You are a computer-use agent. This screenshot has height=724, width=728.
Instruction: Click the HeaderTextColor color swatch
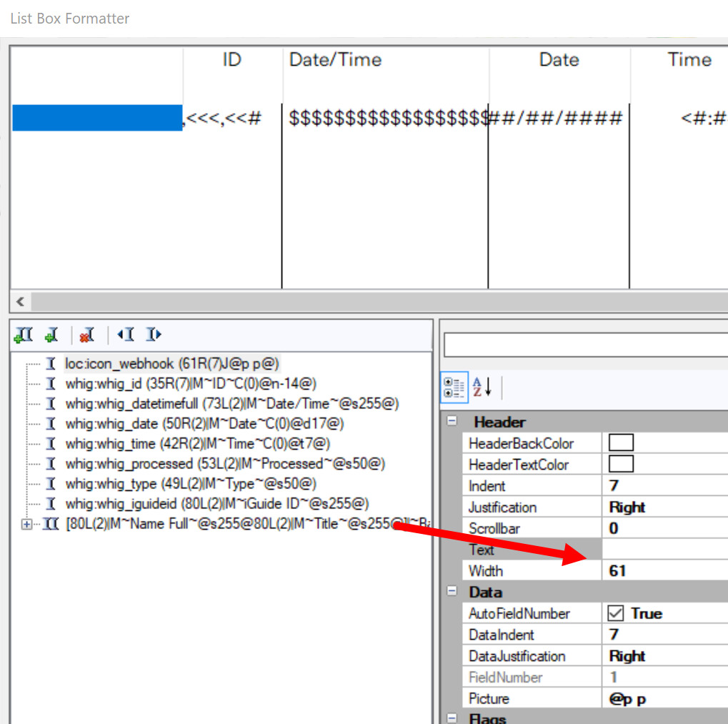(621, 465)
